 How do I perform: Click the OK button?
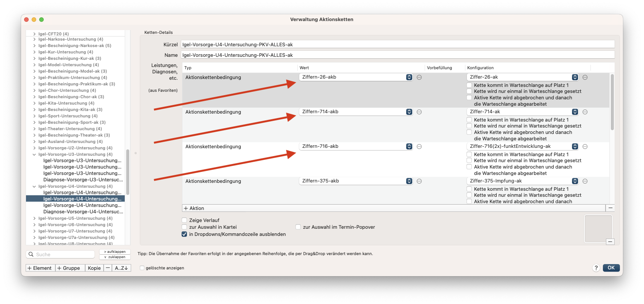coord(611,268)
